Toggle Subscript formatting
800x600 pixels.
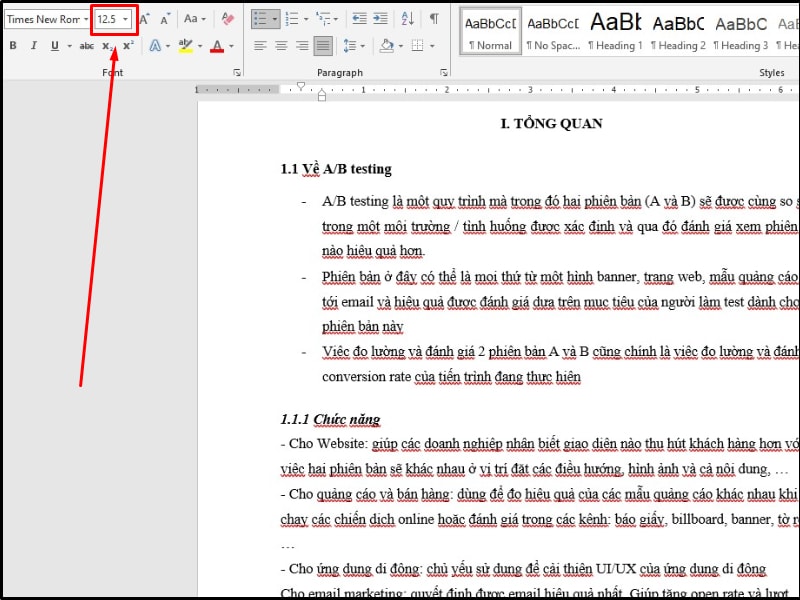(x=107, y=46)
